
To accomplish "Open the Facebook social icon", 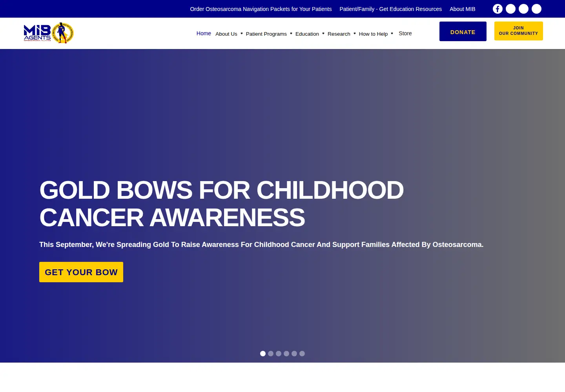I will coord(498,9).
